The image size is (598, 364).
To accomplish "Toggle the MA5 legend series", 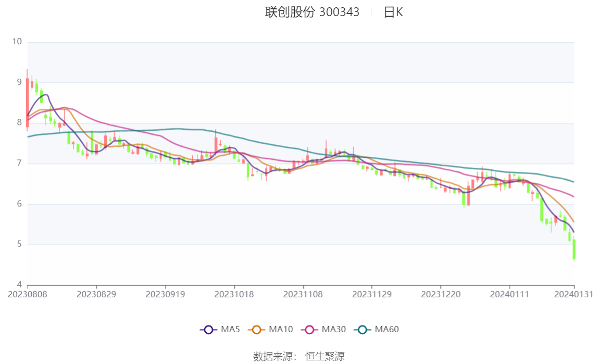I will [220, 329].
